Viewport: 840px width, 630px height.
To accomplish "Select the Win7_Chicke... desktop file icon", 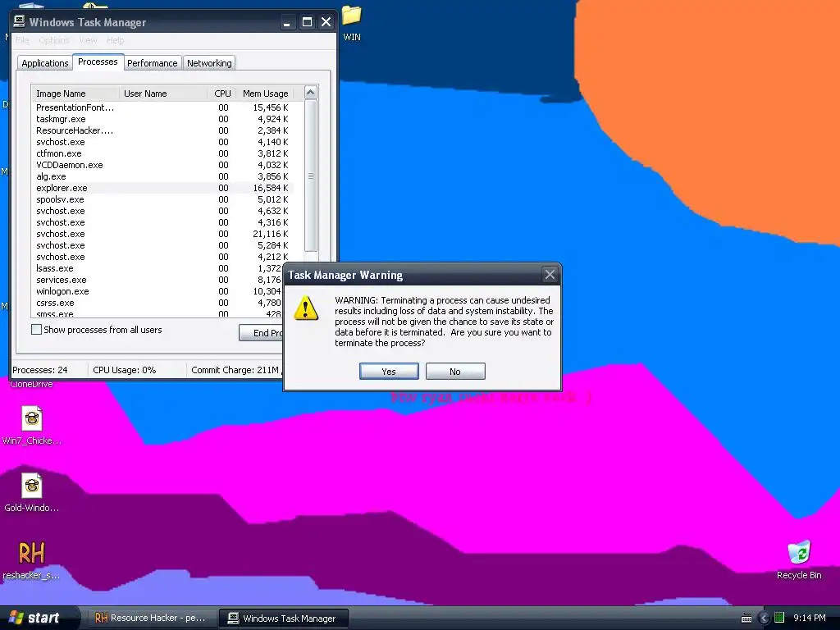I will pyautogui.click(x=32, y=426).
